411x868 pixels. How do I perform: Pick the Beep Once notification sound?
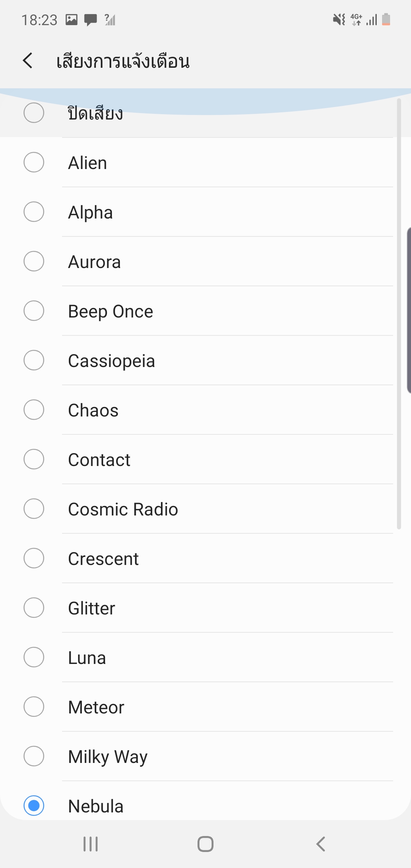[x=110, y=311]
